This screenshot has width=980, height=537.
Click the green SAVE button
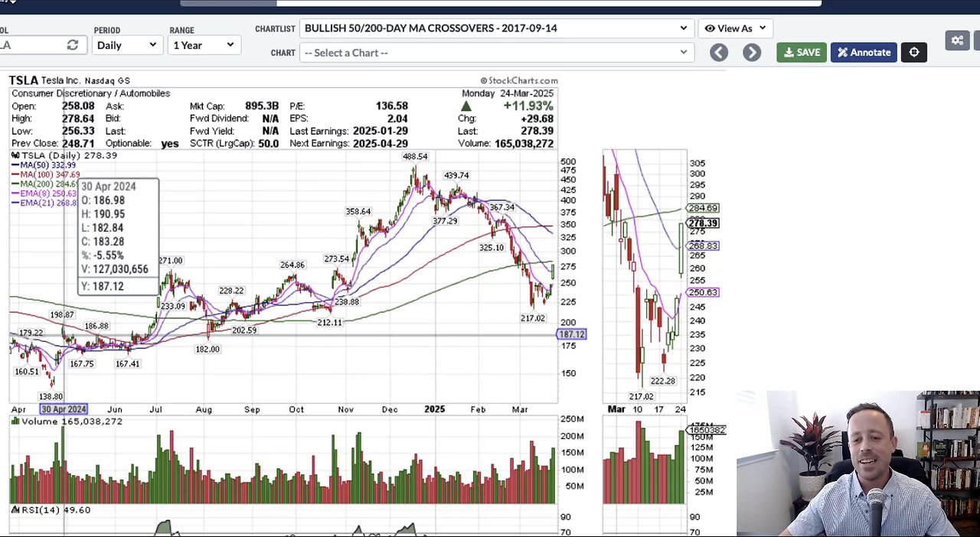[802, 52]
